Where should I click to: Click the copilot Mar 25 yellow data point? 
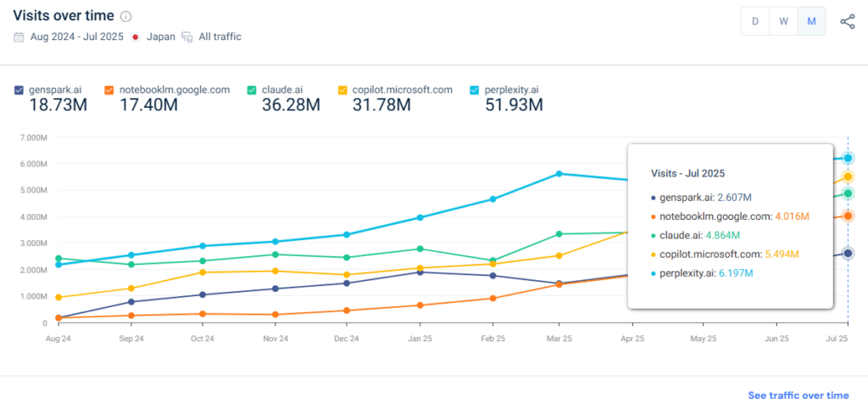tap(559, 255)
